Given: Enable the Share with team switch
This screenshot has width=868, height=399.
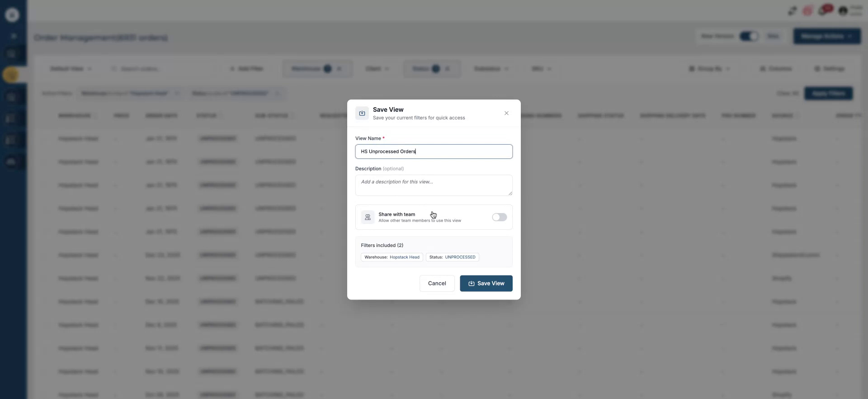Looking at the screenshot, I should [499, 217].
